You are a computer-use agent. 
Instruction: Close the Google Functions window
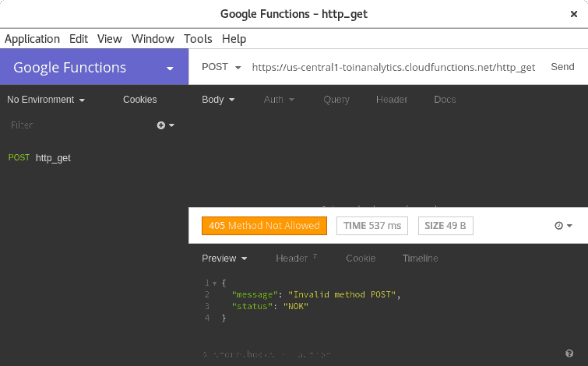pyautogui.click(x=573, y=14)
